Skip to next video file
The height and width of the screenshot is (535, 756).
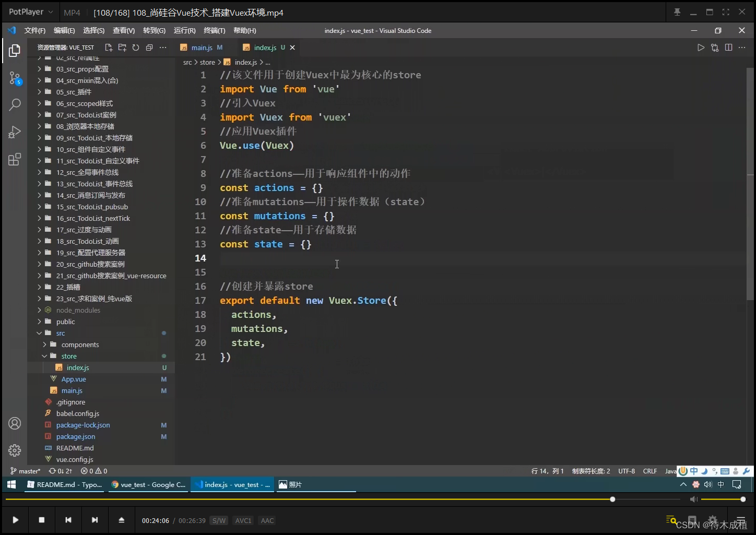[x=95, y=520]
